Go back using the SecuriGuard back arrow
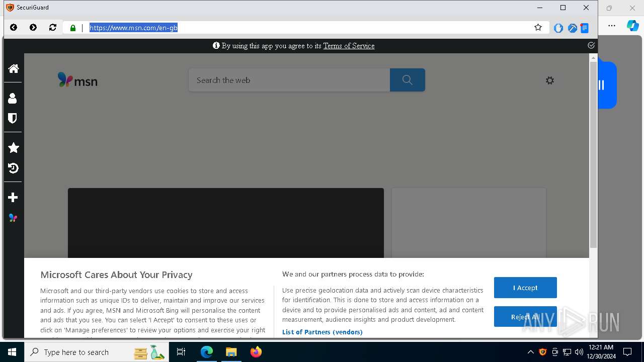 pyautogui.click(x=14, y=28)
